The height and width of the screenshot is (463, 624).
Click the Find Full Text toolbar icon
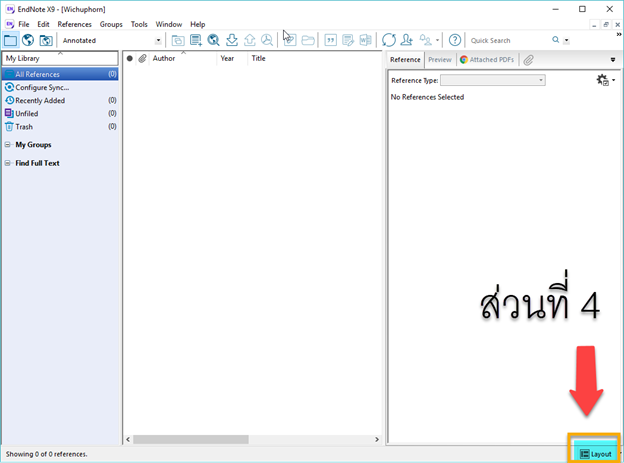click(x=267, y=40)
